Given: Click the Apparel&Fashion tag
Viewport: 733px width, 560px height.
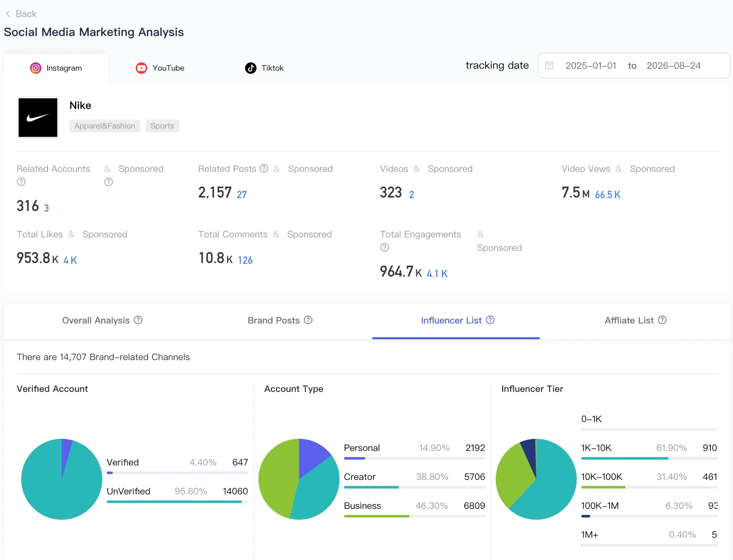Looking at the screenshot, I should pos(105,126).
